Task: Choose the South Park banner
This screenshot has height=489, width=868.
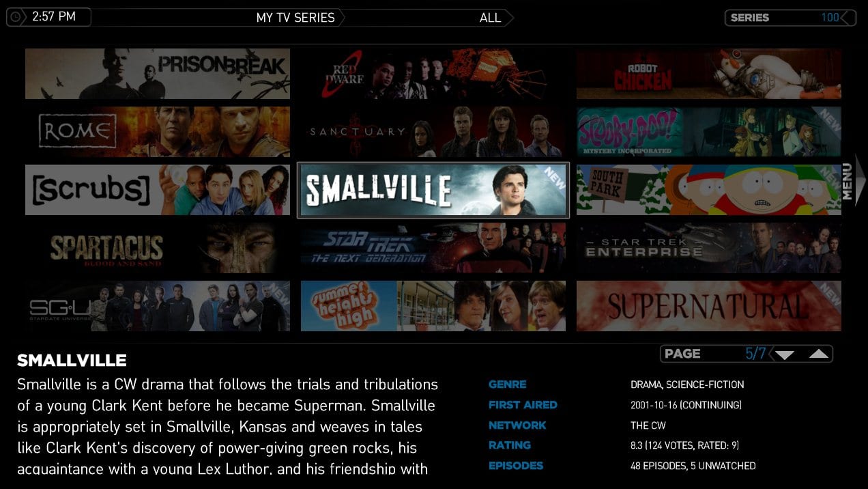Action: pos(709,190)
